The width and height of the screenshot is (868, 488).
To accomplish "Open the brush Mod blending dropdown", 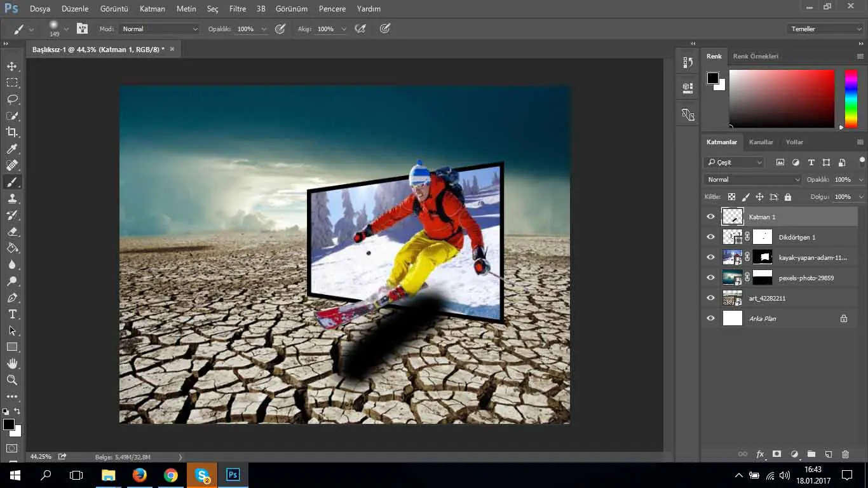I will (x=159, y=29).
